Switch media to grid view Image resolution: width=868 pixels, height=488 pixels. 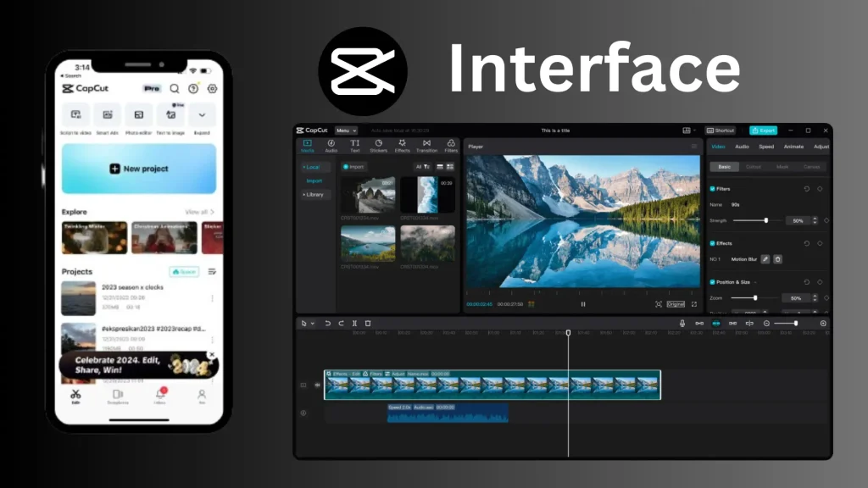(x=450, y=167)
